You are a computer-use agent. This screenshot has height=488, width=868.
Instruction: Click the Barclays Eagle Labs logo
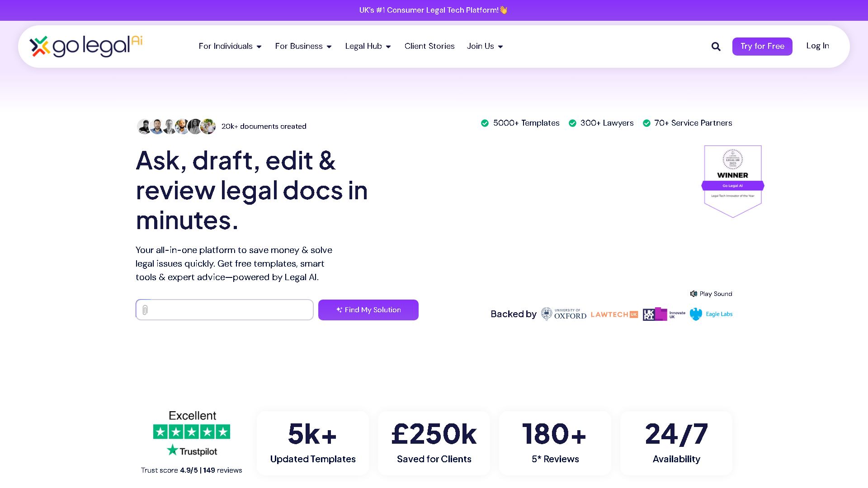coord(711,314)
